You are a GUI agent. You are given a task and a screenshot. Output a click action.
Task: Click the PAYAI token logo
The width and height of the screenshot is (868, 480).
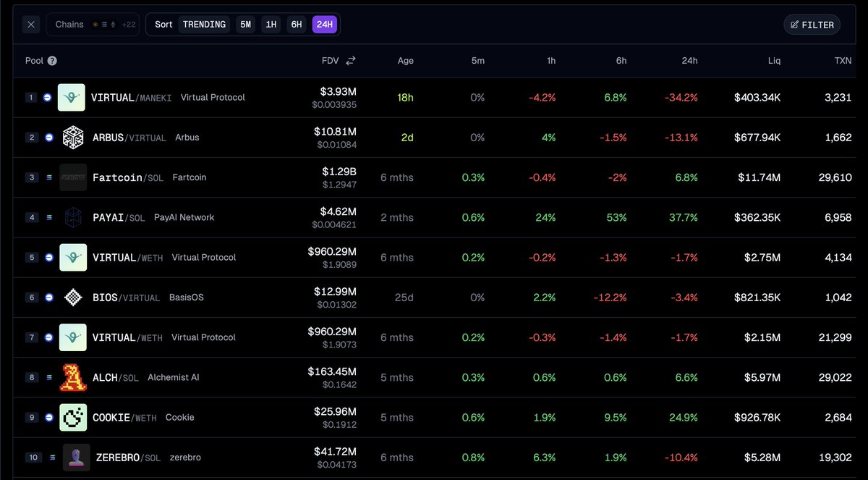(73, 217)
